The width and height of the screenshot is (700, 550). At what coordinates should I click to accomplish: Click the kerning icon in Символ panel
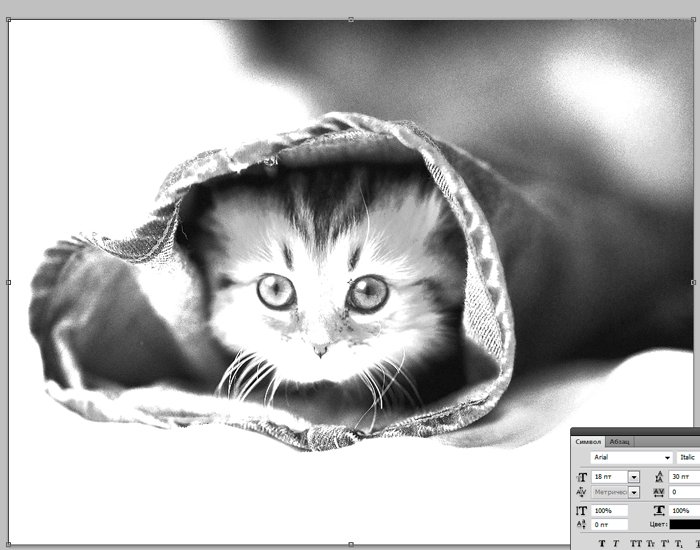[x=582, y=492]
